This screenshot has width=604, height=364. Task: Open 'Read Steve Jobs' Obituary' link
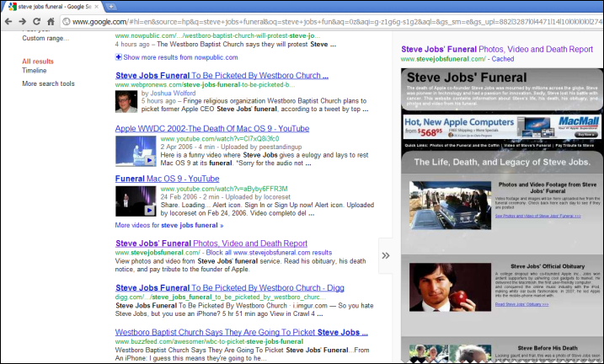(x=521, y=304)
